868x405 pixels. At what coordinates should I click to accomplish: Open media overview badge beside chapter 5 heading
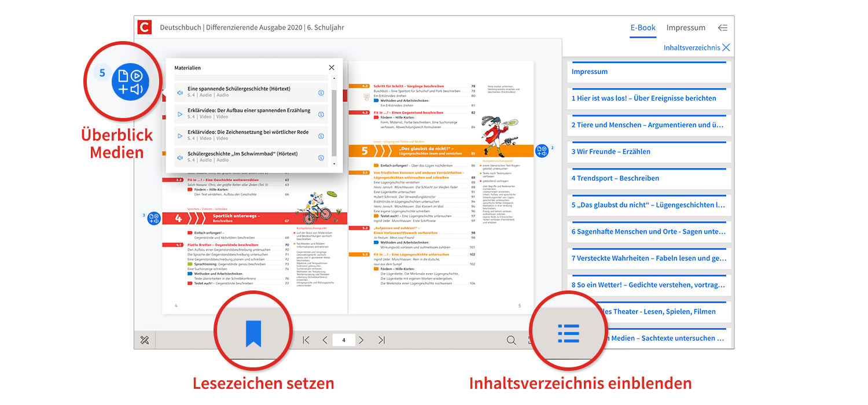coord(542,151)
